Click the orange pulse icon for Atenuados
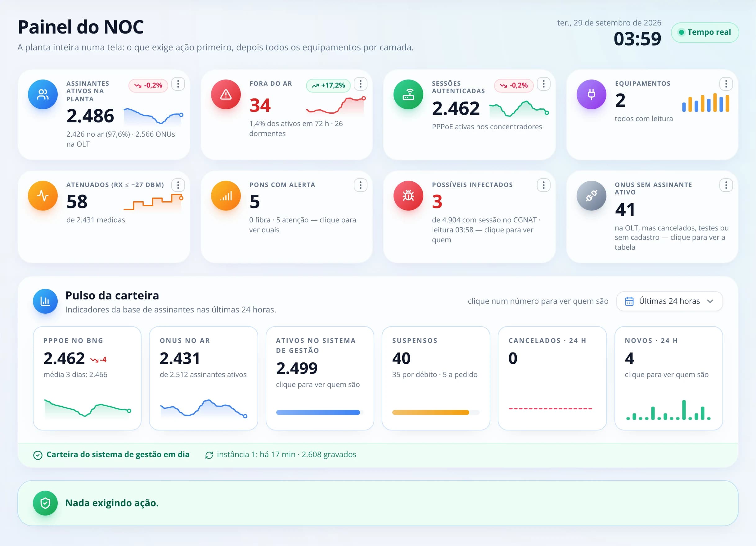The image size is (756, 546). pyautogui.click(x=43, y=196)
